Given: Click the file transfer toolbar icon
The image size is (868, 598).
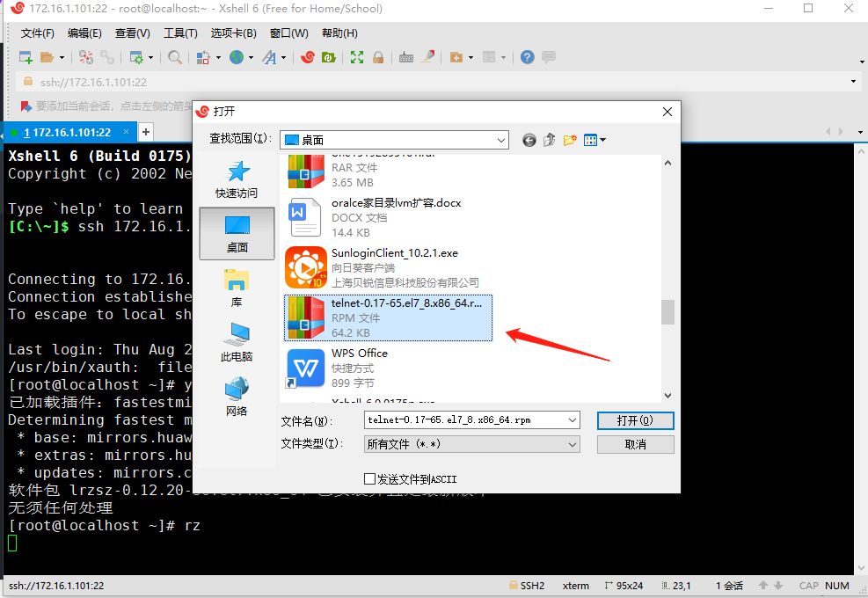Looking at the screenshot, I should coord(204,57).
